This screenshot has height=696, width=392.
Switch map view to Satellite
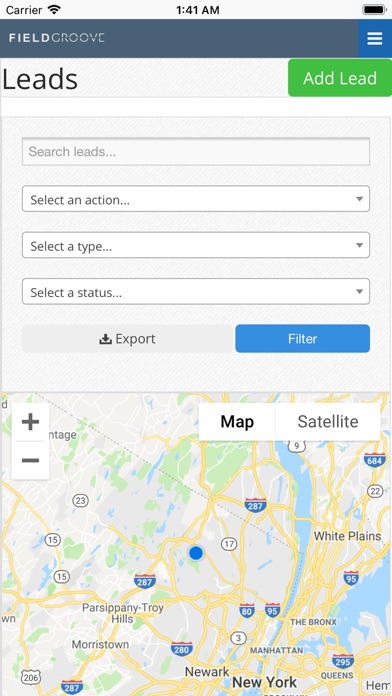pyautogui.click(x=328, y=422)
